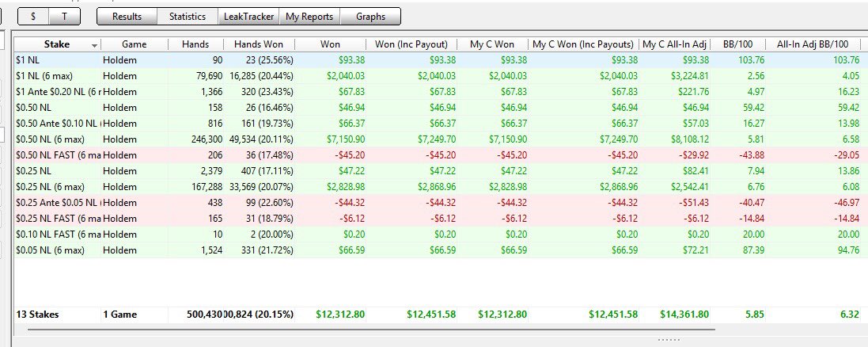This screenshot has width=868, height=347.
Task: Sort by the Hands column header
Action: point(195,44)
